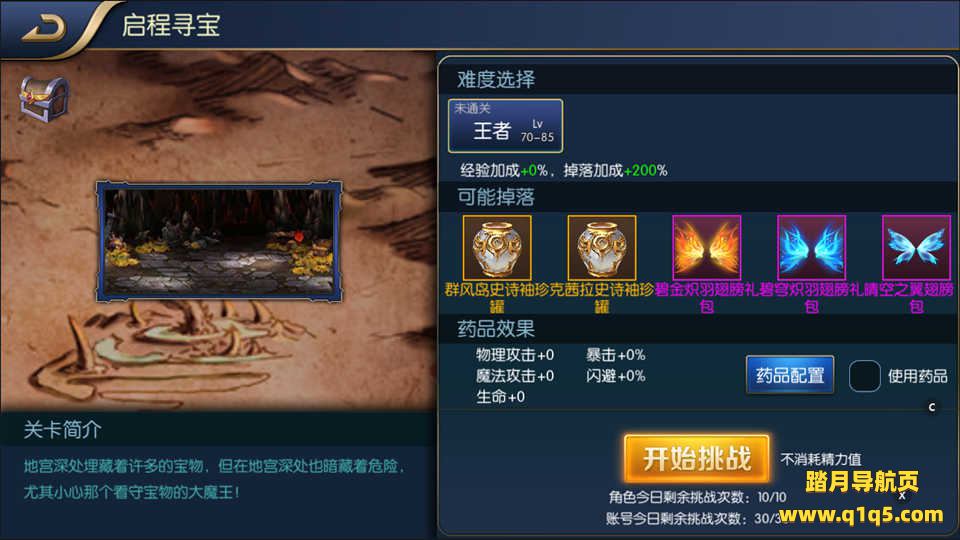960x540 pixels.
Task: Open the www.q1q5.com watermark link
Action: tap(861, 515)
